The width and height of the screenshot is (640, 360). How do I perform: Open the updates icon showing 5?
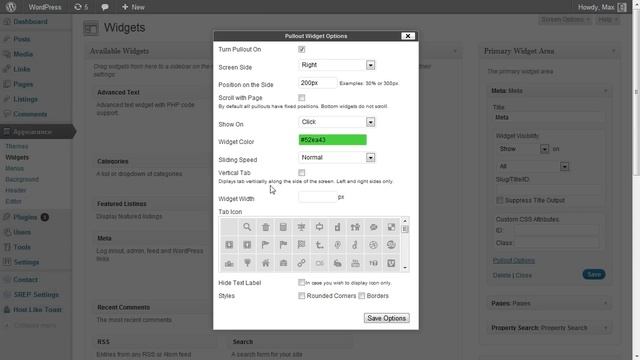pos(81,7)
